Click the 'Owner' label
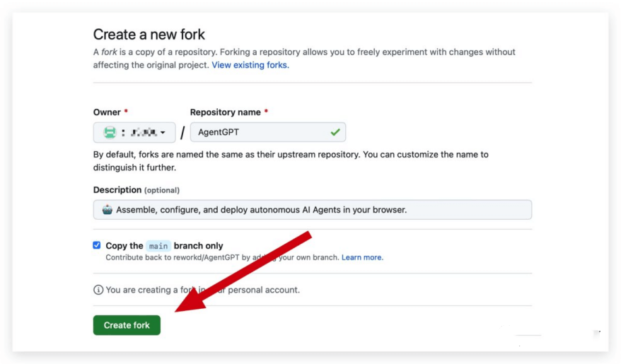 [107, 112]
